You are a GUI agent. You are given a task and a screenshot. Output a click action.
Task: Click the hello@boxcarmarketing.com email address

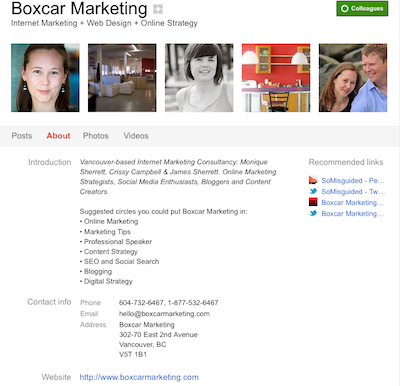click(x=164, y=314)
